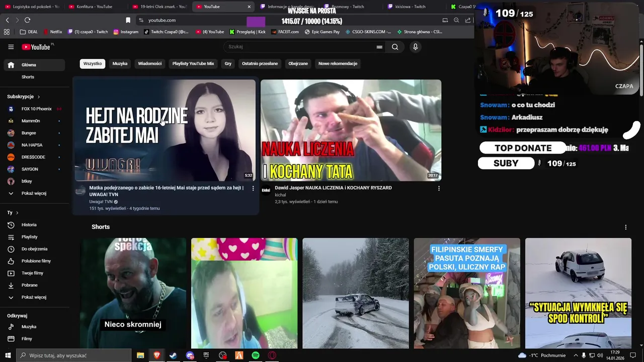The height and width of the screenshot is (362, 644).
Task: Click browser zoom magnifier icon in toolbar
Action: [x=456, y=20]
